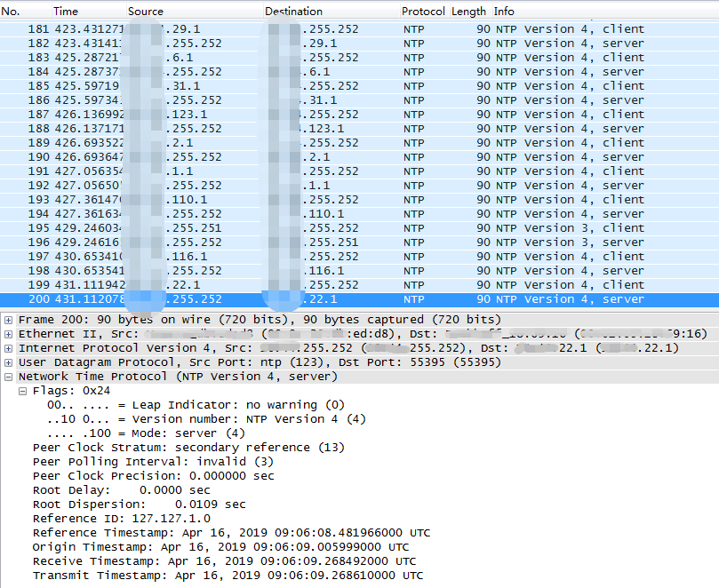The height and width of the screenshot is (588, 719).
Task: Select the Leap Indicator: no warning line
Action: click(196, 405)
